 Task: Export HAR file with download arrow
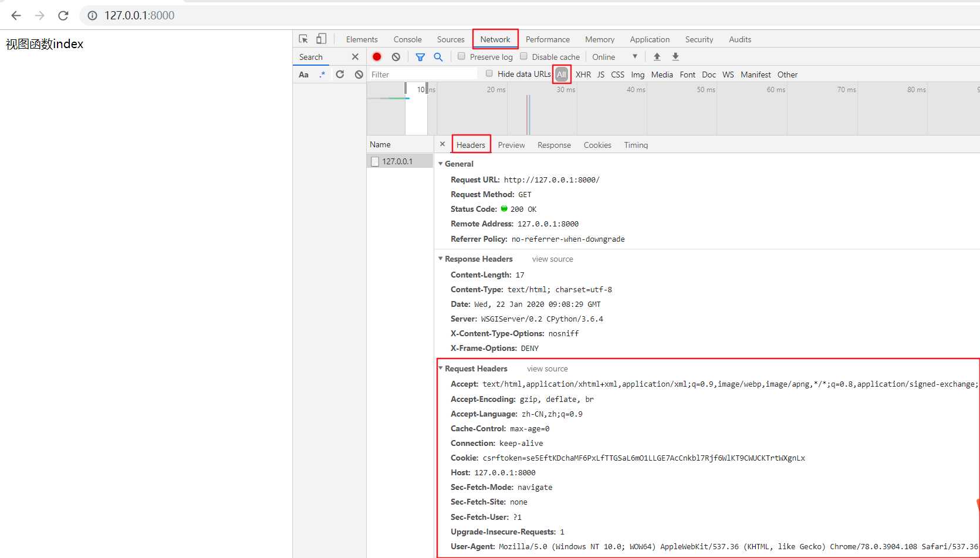coord(675,57)
